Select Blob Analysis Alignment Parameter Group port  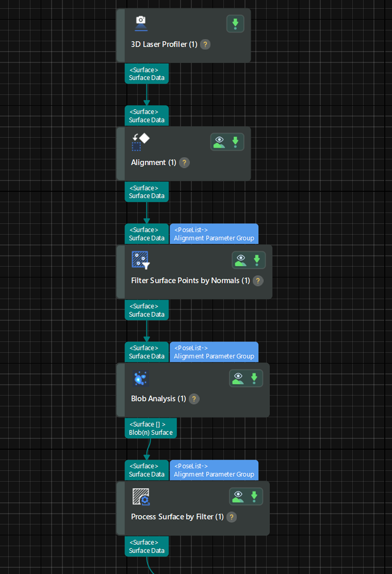[214, 352]
